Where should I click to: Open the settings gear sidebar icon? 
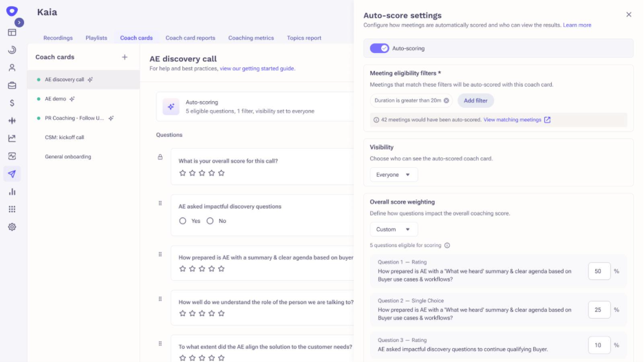(12, 227)
